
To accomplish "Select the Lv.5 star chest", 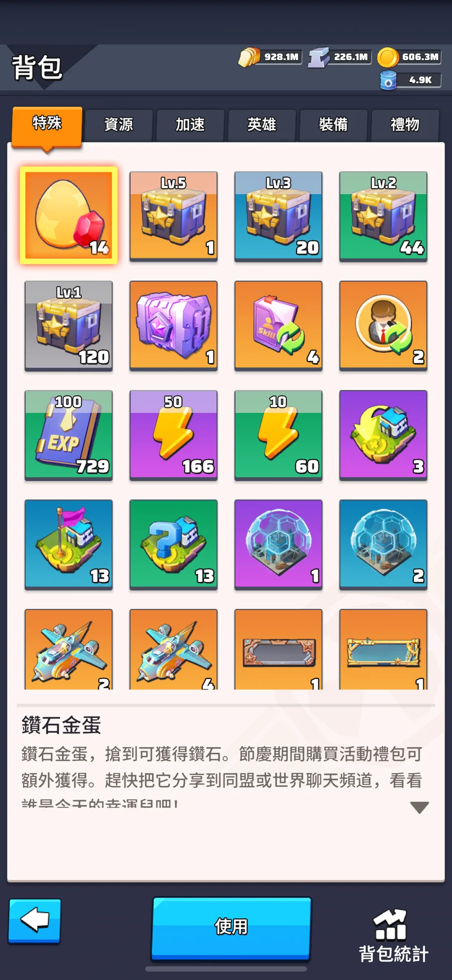I will pyautogui.click(x=173, y=216).
